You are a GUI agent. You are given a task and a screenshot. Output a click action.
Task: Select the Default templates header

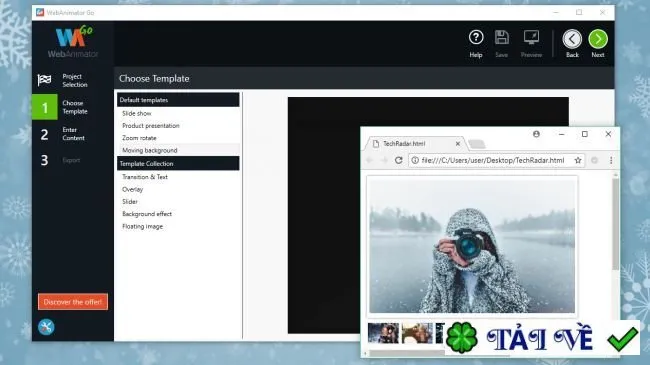tap(178, 100)
